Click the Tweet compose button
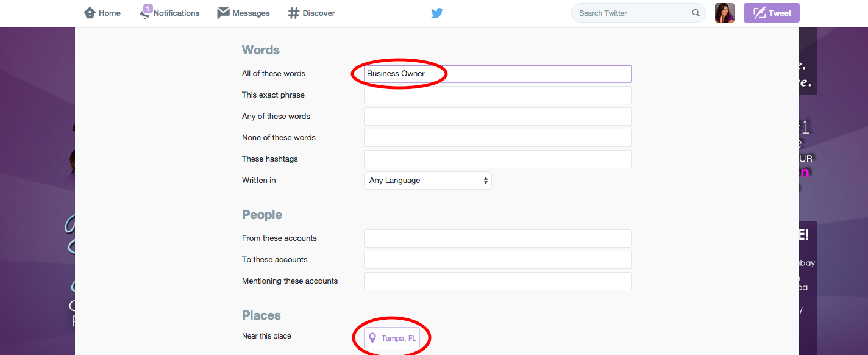Viewport: 868px width, 355px height. [x=772, y=13]
